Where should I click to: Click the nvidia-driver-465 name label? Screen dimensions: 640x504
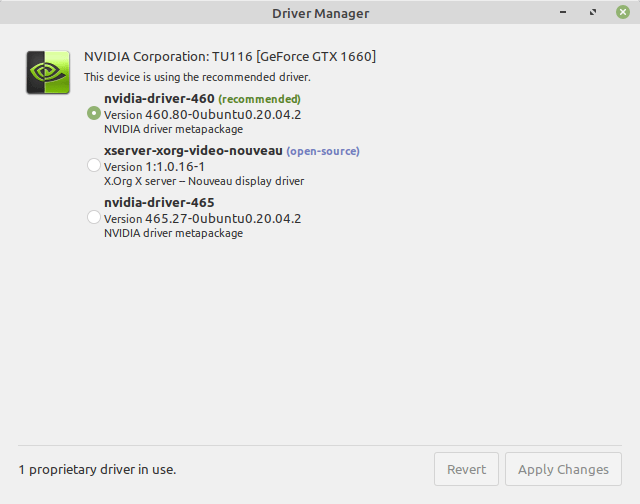(x=159, y=203)
